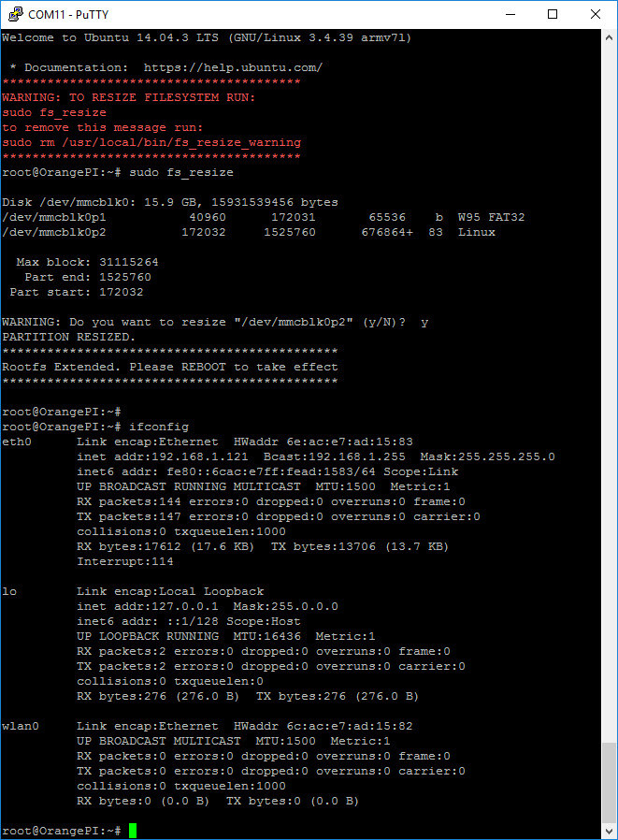This screenshot has width=618, height=840.
Task: Click the green terminal cursor at prompt
Action: (x=133, y=831)
